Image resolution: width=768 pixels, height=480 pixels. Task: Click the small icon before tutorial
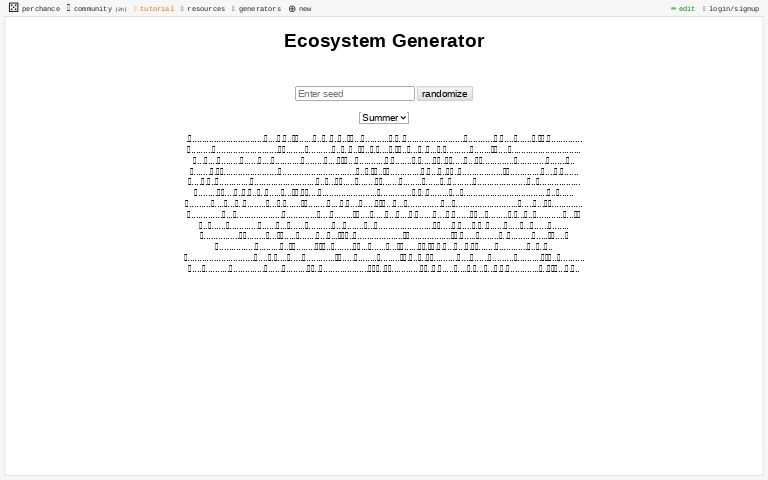point(136,9)
